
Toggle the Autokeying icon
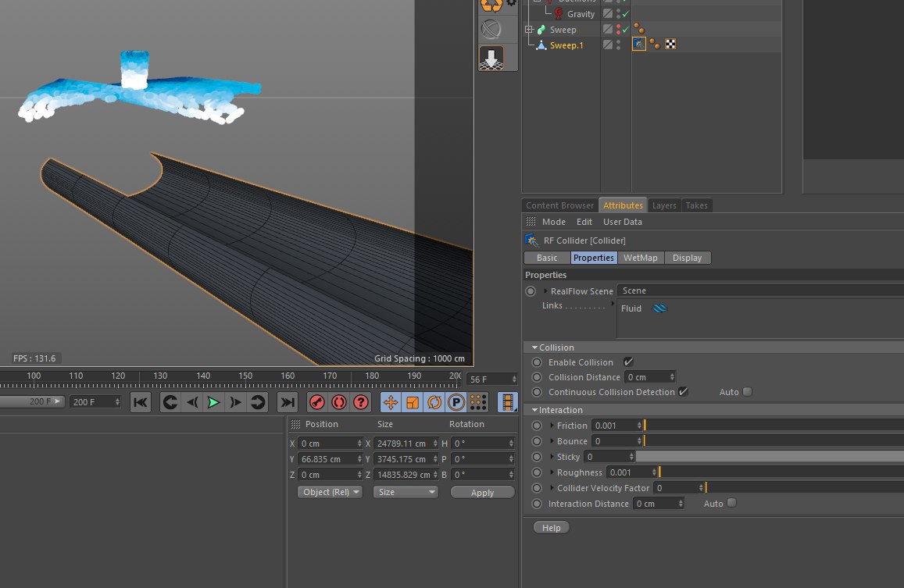(x=339, y=402)
